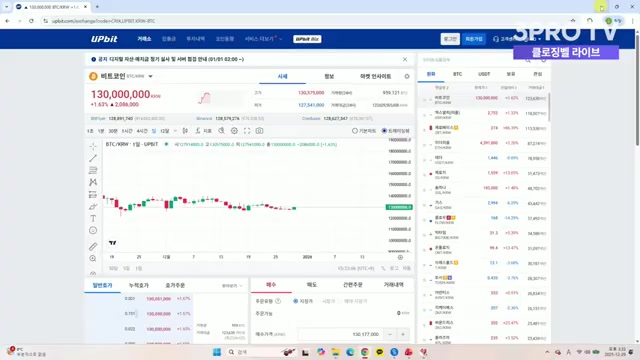The image size is (640, 360).
Task: Click the page vertical scrollbar
Action: pos(637,90)
